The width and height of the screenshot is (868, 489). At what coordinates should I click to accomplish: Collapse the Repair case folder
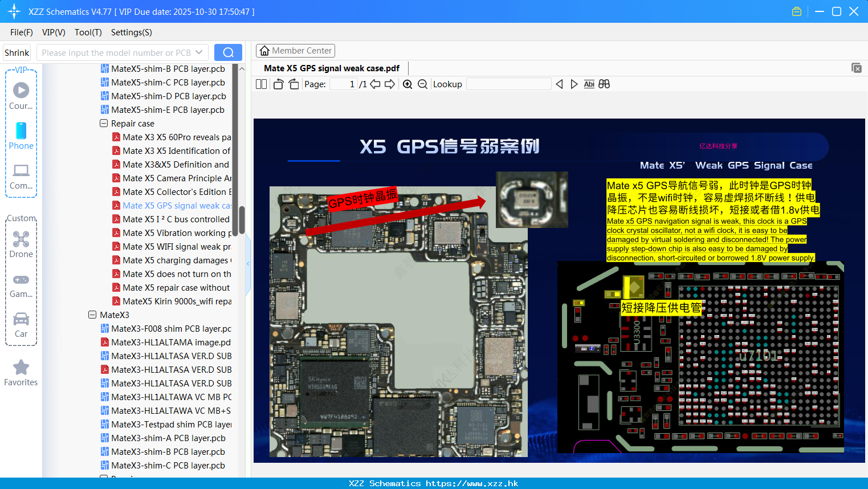pyautogui.click(x=104, y=123)
